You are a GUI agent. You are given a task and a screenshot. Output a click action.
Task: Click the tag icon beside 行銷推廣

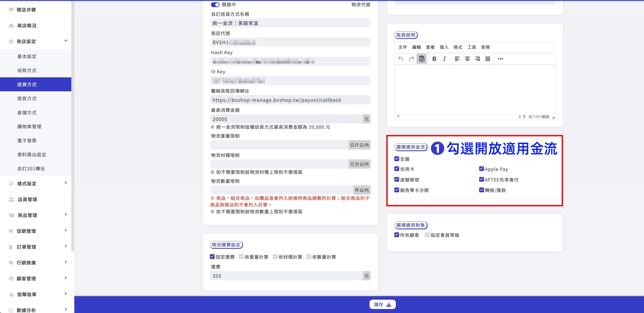click(11, 263)
